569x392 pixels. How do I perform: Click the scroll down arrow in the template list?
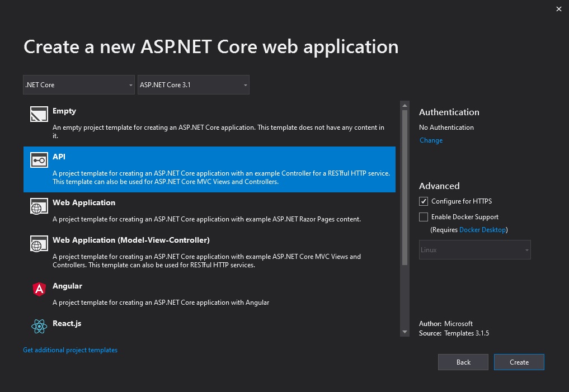click(405, 332)
